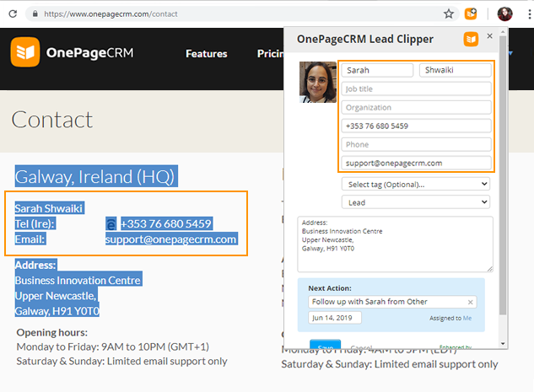Open the Select tag (Optional) dropdown
Screen dimensions: 534x392
click(416, 184)
